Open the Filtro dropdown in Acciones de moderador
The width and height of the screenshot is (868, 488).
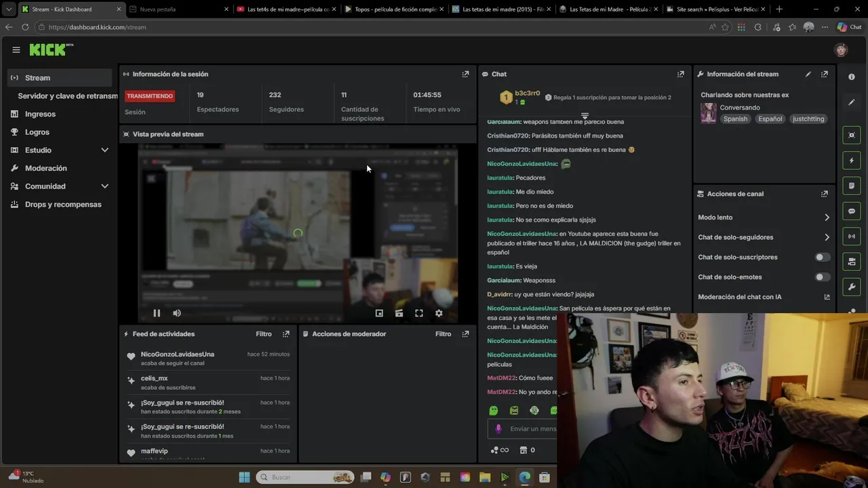click(443, 333)
